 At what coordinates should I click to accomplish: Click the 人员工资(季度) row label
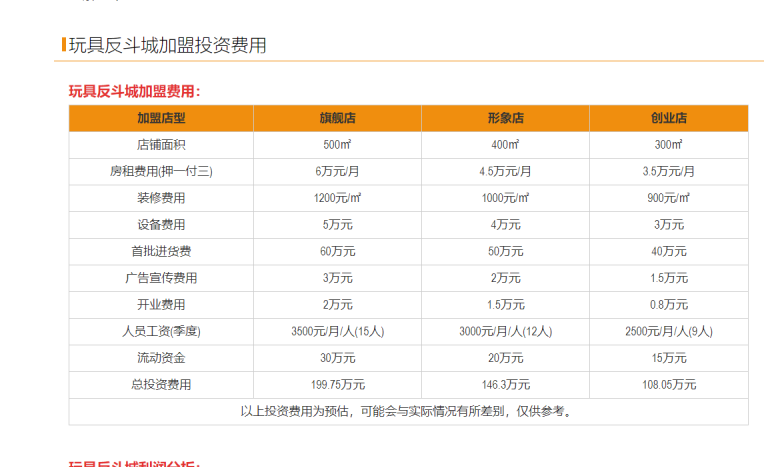[x=161, y=331]
